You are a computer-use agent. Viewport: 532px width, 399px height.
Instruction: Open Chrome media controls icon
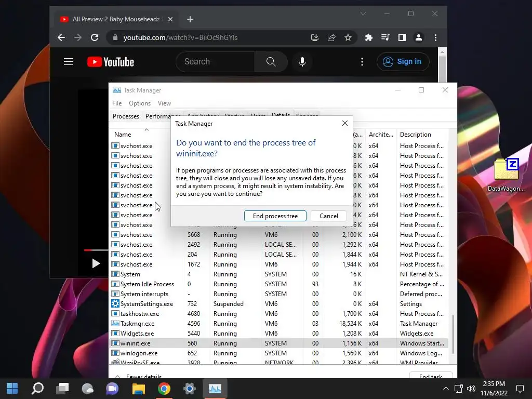click(x=385, y=37)
